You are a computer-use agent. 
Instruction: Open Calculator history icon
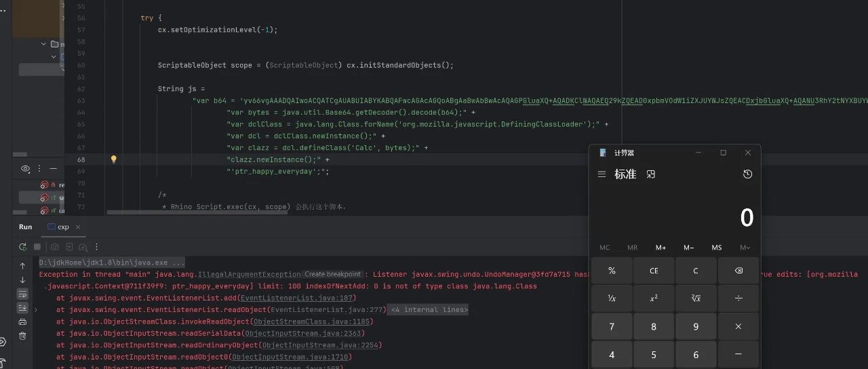(x=747, y=174)
